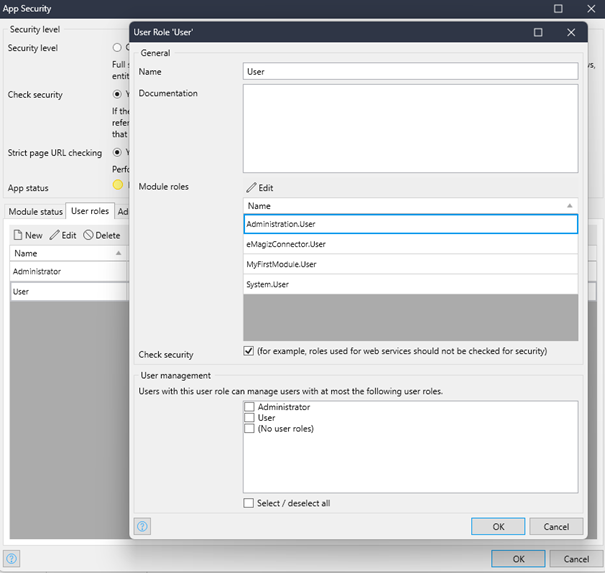Check the (No user roles) box
Screen dimensions: 605x573
coord(249,428)
